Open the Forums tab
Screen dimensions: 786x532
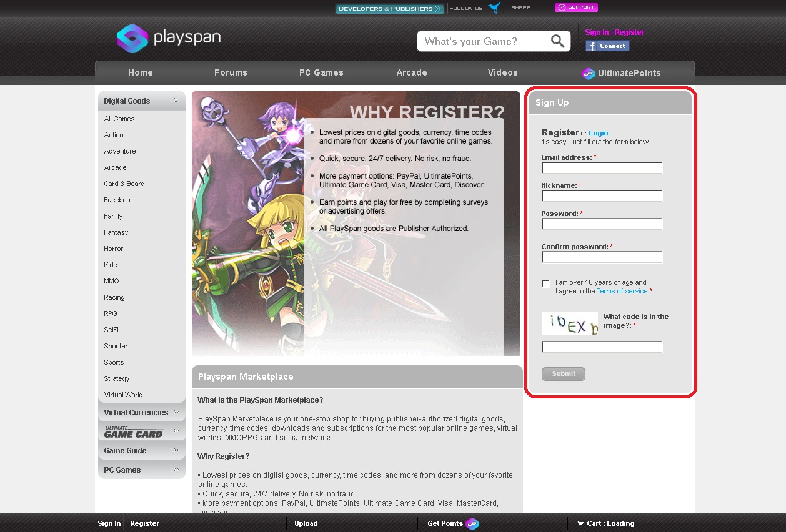point(231,72)
